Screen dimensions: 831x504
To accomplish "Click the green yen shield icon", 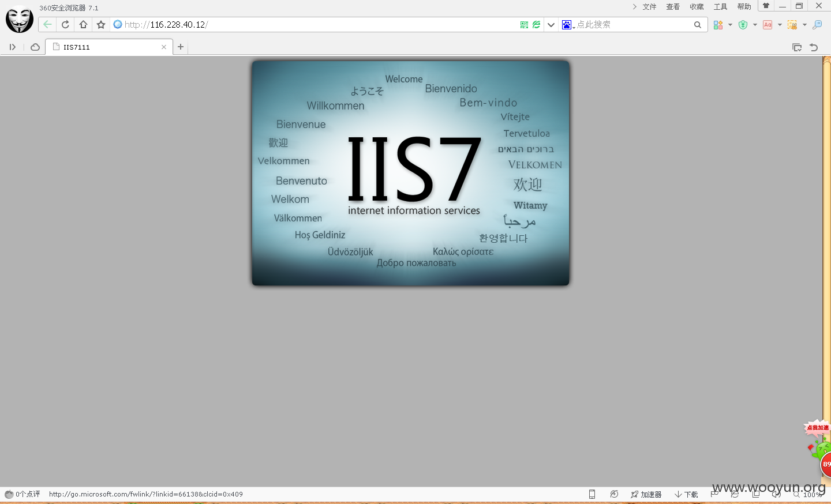I will (x=743, y=25).
